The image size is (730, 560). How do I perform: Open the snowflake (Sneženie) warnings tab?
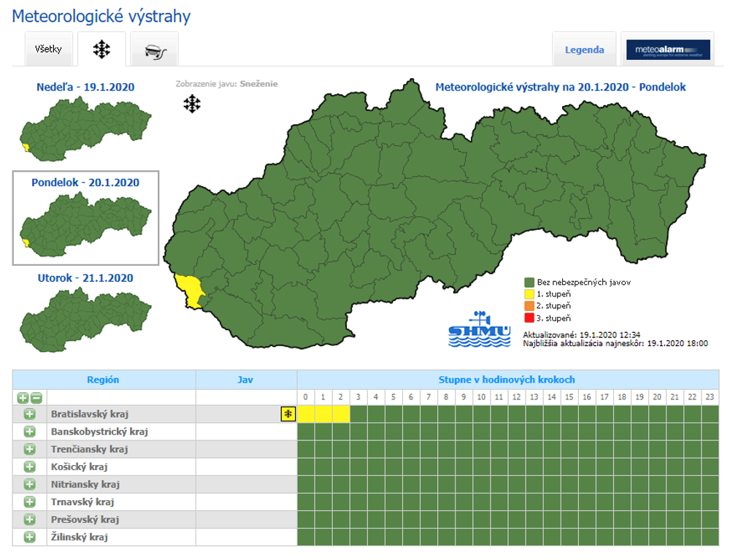pyautogui.click(x=101, y=50)
